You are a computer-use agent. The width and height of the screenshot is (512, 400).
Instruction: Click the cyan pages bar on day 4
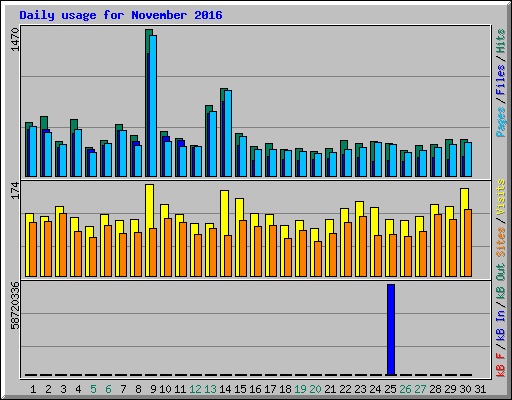(x=78, y=153)
